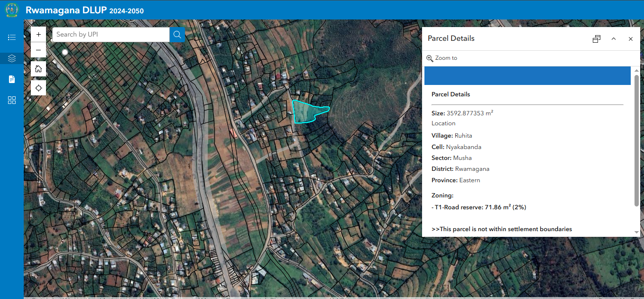Focus the Search by UPI field

[110, 35]
